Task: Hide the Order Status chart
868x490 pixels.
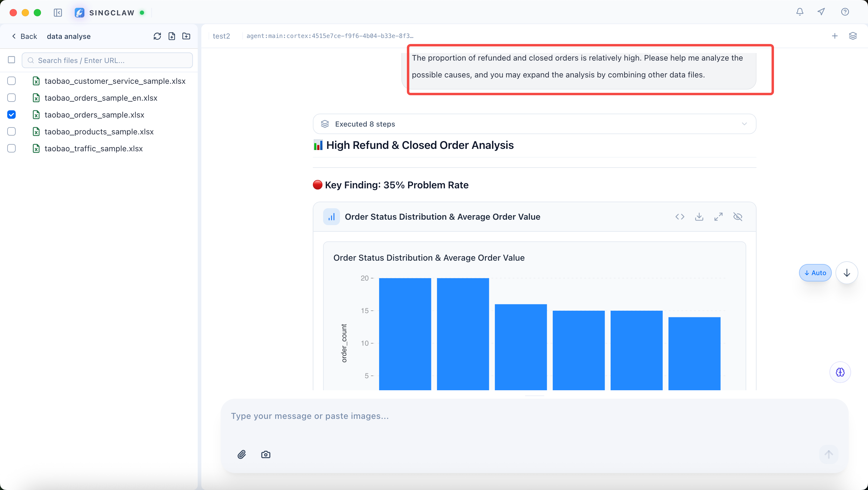Action: click(737, 217)
